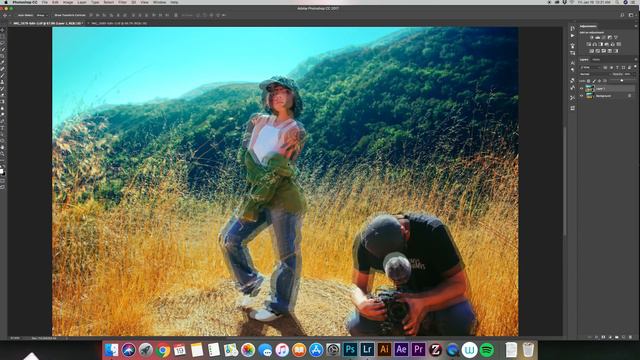
Task: Add a Photo Filter adjustment layer
Action: point(607,44)
